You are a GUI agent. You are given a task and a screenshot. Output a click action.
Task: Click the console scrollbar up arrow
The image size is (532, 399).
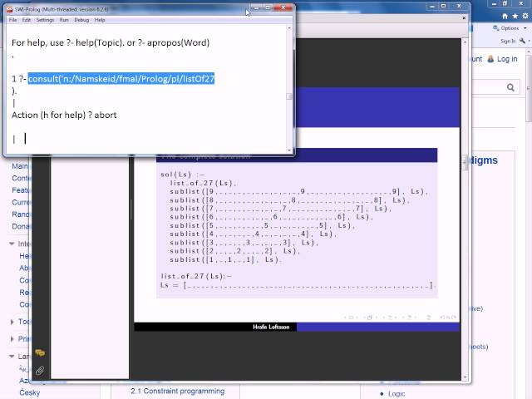289,28
